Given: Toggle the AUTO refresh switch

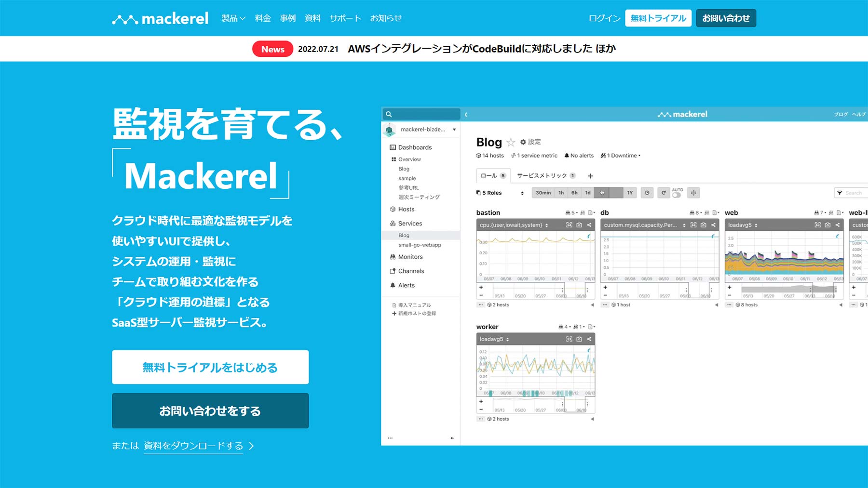Looking at the screenshot, I should (x=677, y=195).
